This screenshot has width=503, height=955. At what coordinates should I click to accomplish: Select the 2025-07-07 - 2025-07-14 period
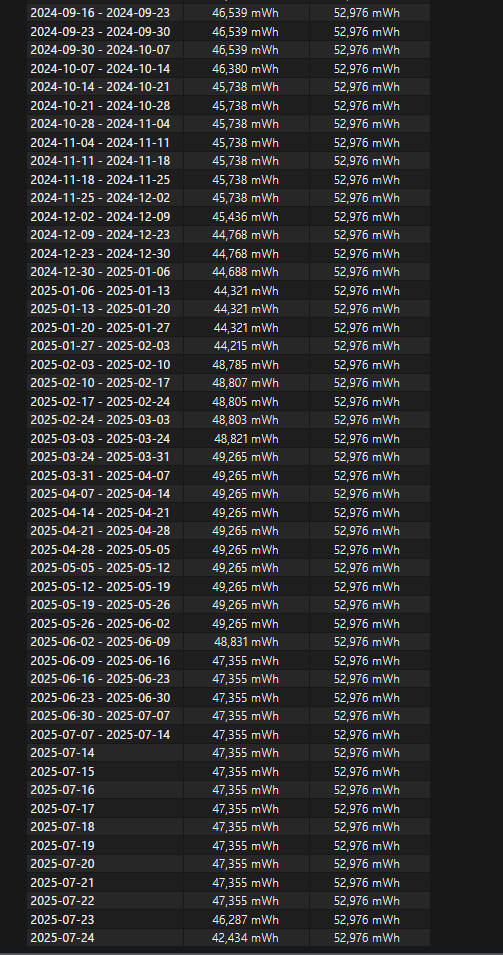pyautogui.click(x=100, y=735)
